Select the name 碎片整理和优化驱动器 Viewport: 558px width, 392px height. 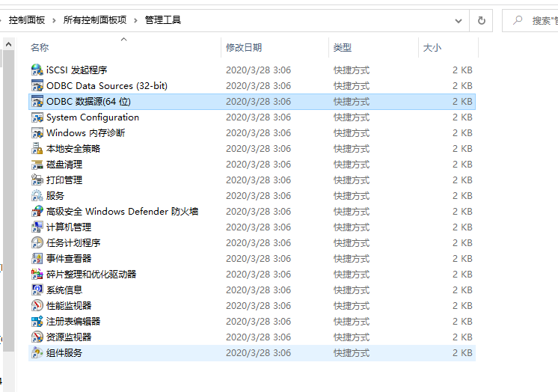pyautogui.click(x=91, y=274)
